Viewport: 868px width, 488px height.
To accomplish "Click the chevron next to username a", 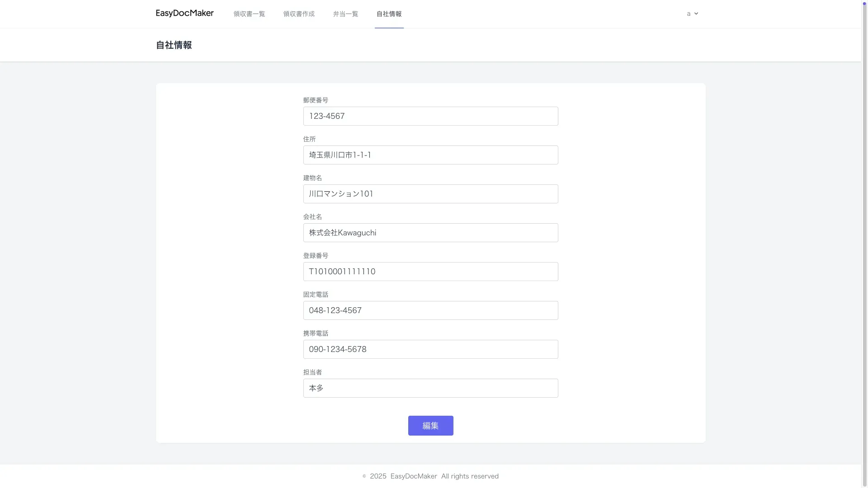I will [x=696, y=14].
